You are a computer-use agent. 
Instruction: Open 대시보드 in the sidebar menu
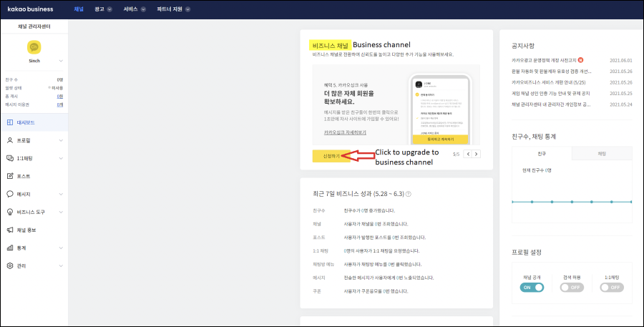tap(34, 122)
